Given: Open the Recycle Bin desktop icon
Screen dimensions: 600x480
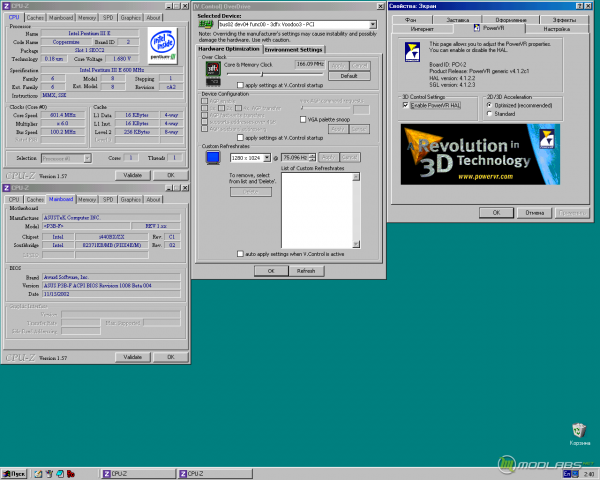Looking at the screenshot, I should coord(579,434).
